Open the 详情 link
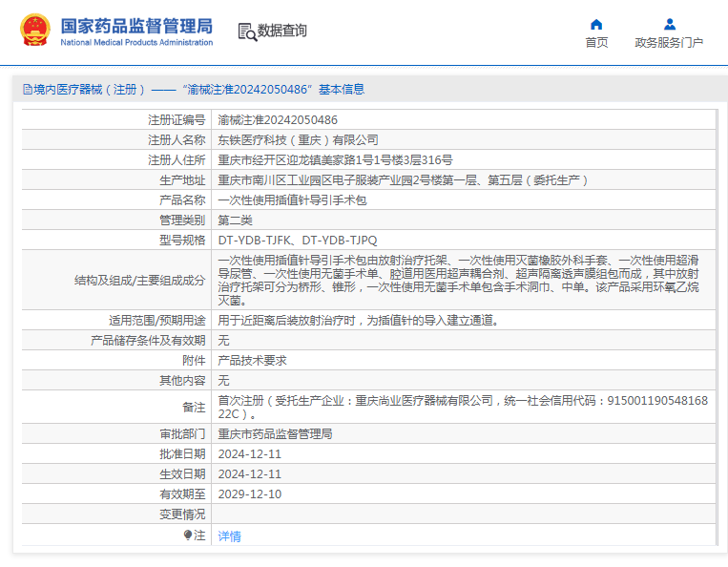 pyautogui.click(x=229, y=536)
